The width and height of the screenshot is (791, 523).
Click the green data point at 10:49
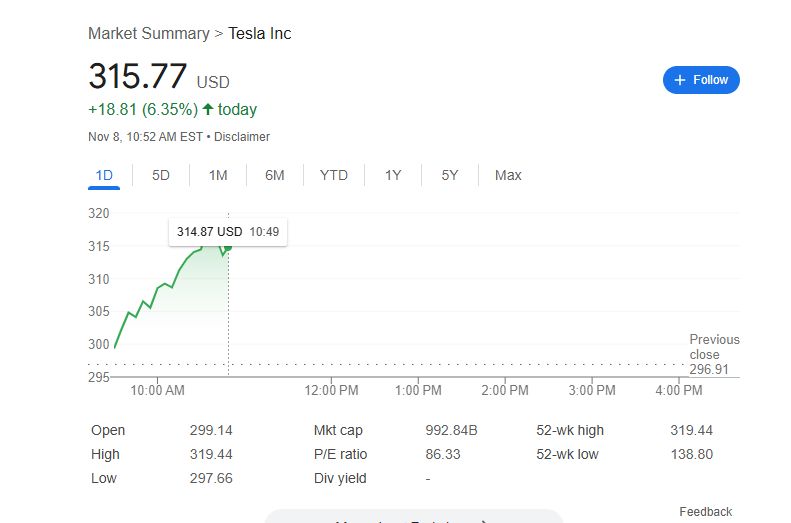click(x=228, y=246)
